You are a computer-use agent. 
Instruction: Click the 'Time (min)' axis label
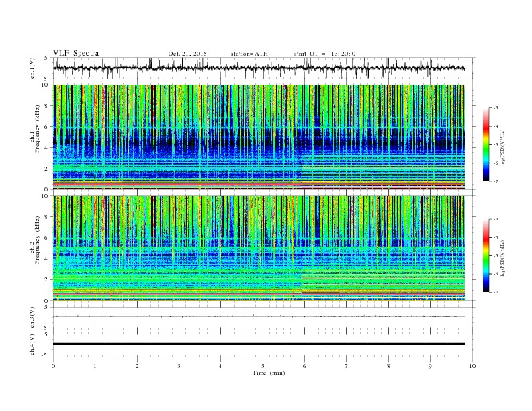click(269, 373)
